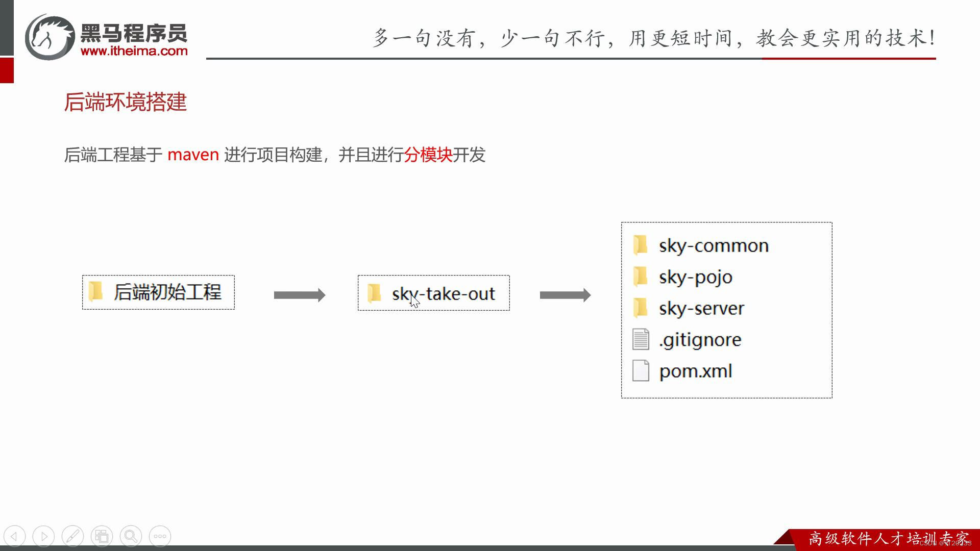This screenshot has height=551, width=980.
Task: Click the 黑马程序员 brand name text
Action: coord(134,33)
